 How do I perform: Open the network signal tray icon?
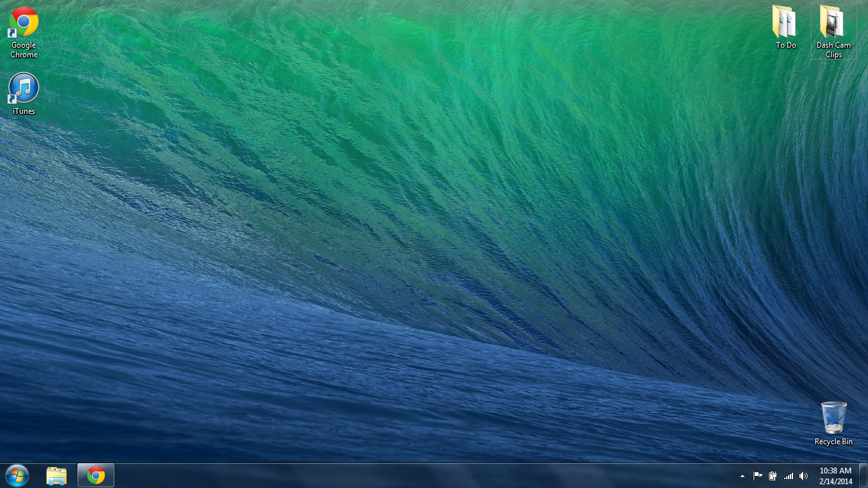tap(789, 476)
